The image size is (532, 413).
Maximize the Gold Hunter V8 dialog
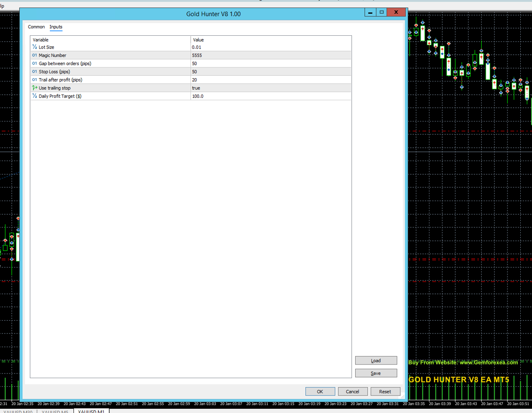coord(381,12)
